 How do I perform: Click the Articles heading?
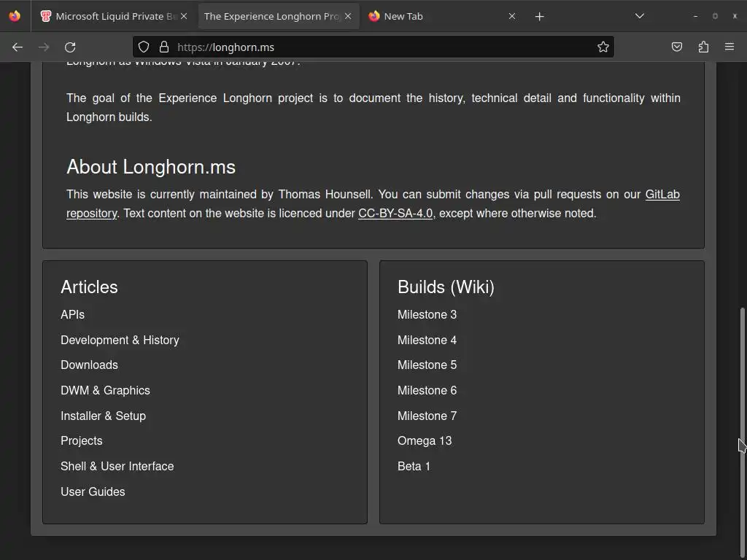click(x=89, y=287)
